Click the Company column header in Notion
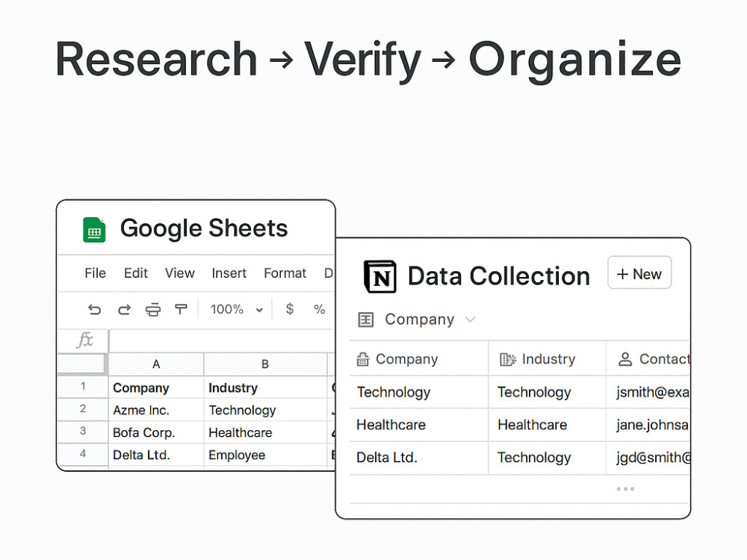 [x=419, y=359]
